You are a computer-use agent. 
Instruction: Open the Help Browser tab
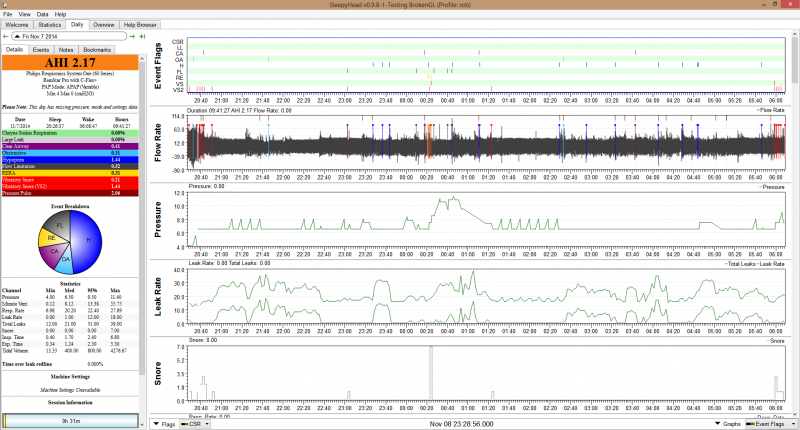[x=140, y=24]
